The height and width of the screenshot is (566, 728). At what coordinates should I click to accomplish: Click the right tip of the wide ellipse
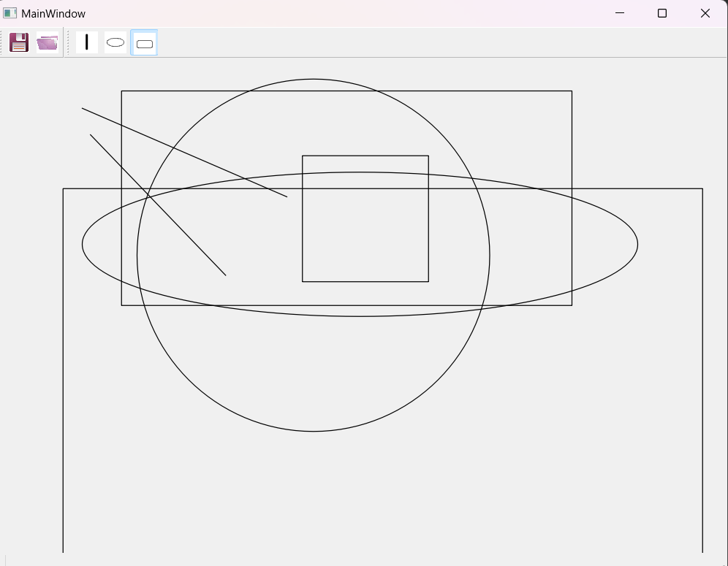tap(637, 244)
